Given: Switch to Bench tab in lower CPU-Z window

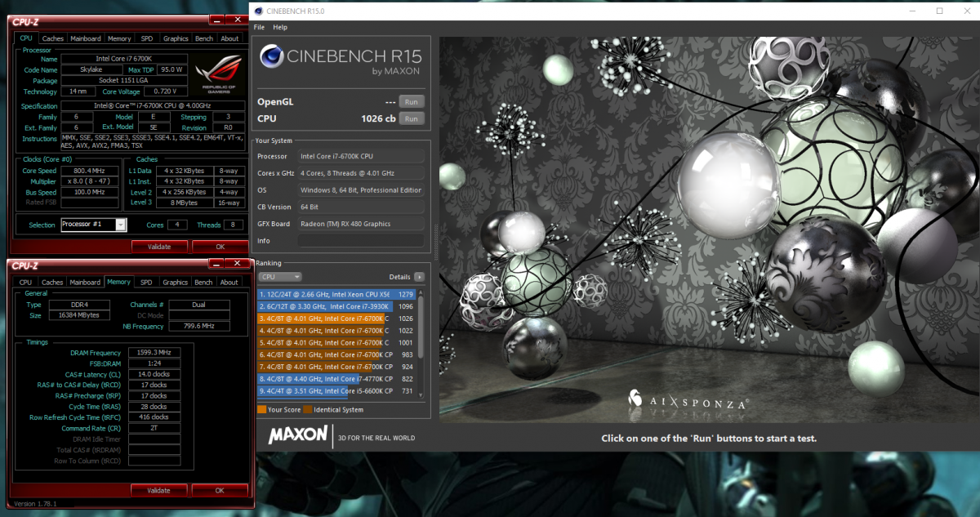Looking at the screenshot, I should pos(204,283).
